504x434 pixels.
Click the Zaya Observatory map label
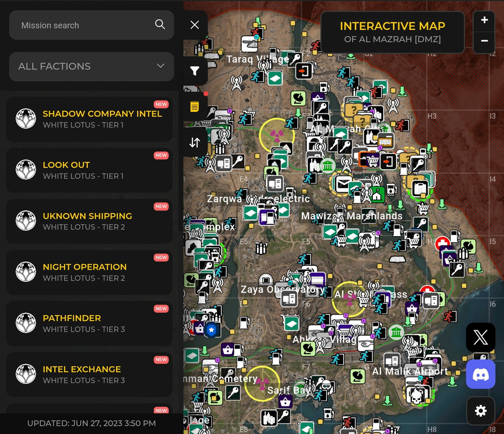click(282, 290)
